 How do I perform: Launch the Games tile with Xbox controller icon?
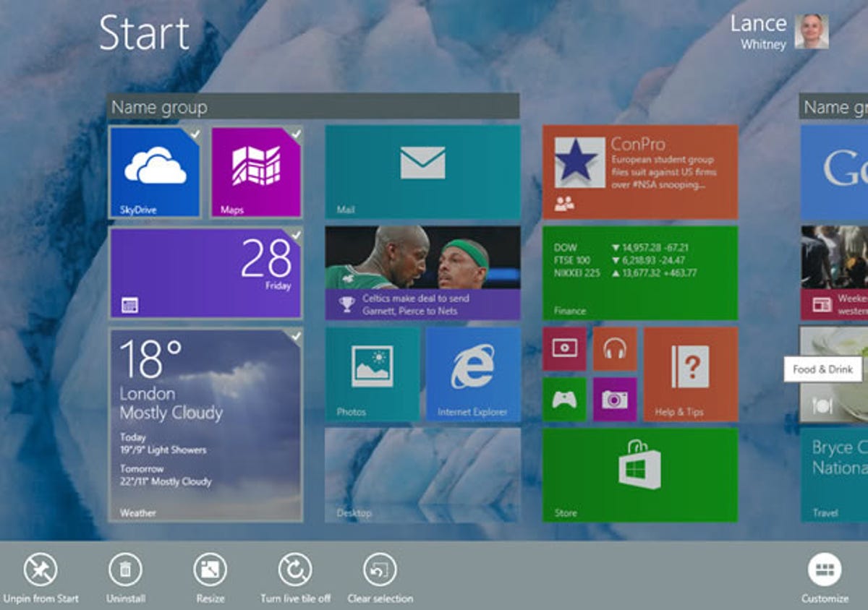click(565, 400)
